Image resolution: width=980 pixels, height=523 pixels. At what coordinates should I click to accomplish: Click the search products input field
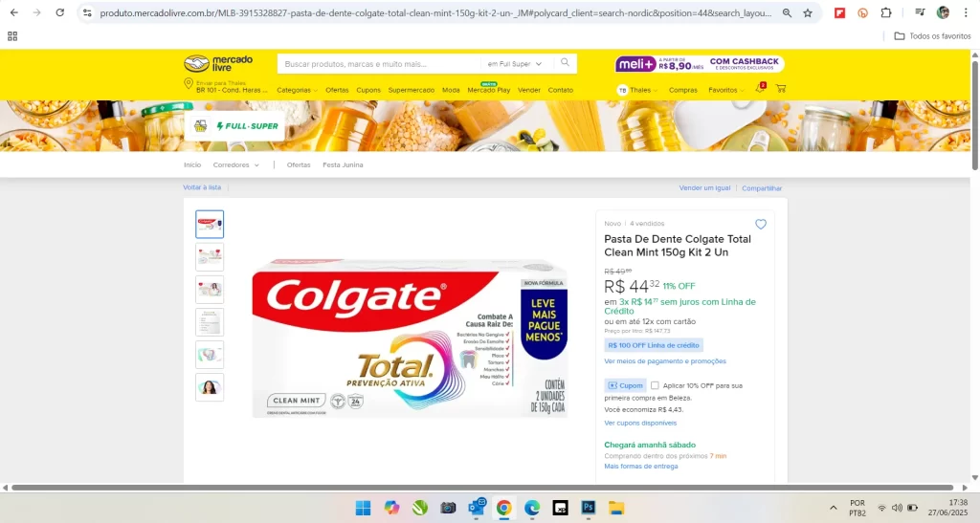379,64
